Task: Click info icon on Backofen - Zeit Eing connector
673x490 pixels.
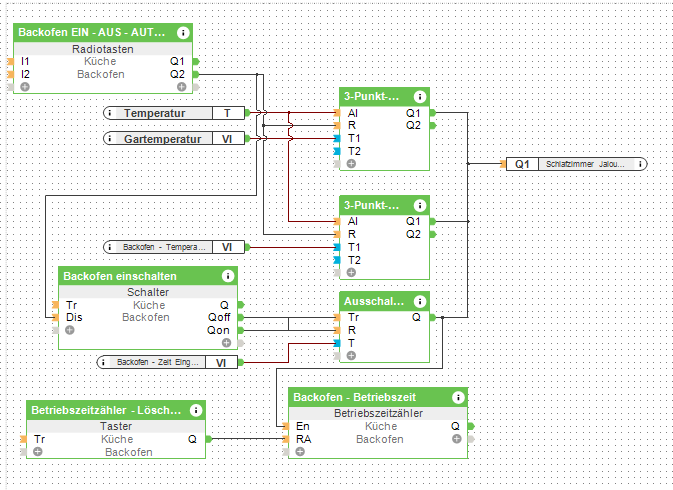Action: (103, 362)
